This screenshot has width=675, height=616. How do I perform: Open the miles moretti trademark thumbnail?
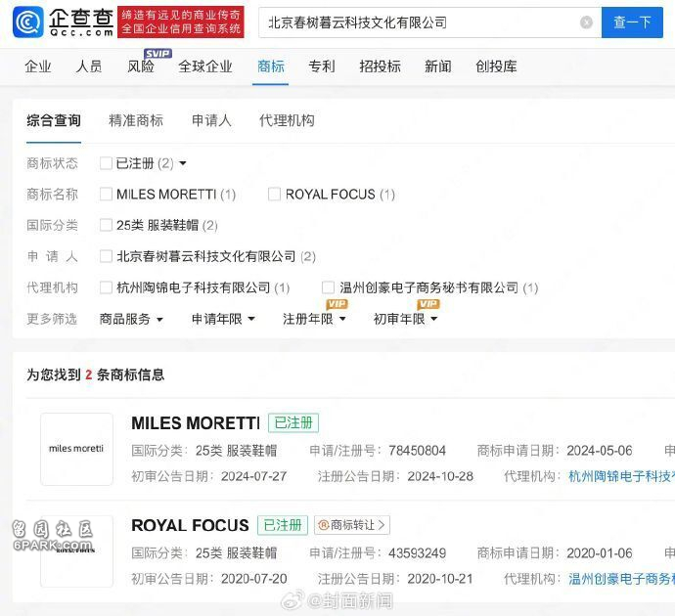pyautogui.click(x=76, y=449)
